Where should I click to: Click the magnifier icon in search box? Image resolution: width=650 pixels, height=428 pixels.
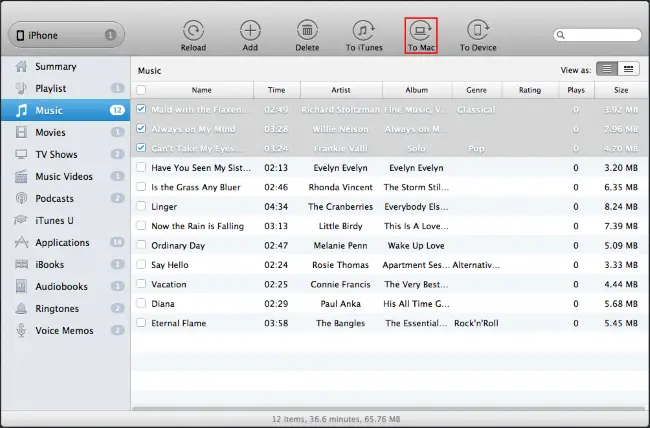(560, 35)
